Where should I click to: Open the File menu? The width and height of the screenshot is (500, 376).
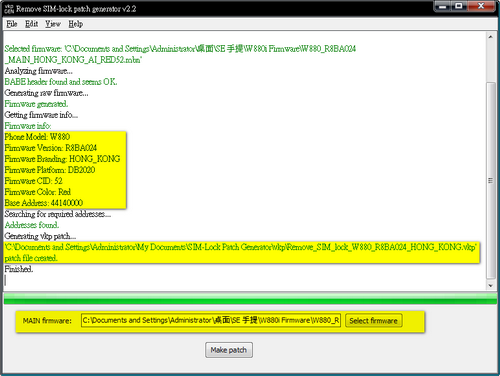12,24
